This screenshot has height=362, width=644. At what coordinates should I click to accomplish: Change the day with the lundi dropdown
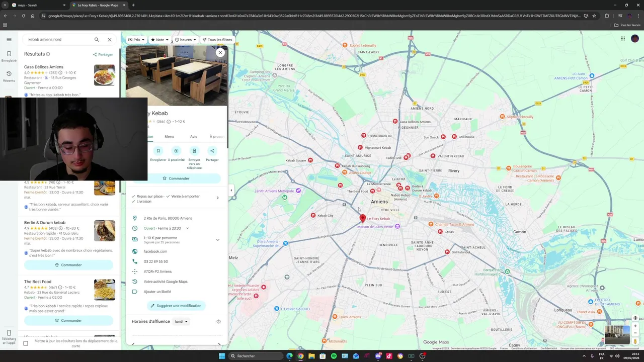pos(181,321)
